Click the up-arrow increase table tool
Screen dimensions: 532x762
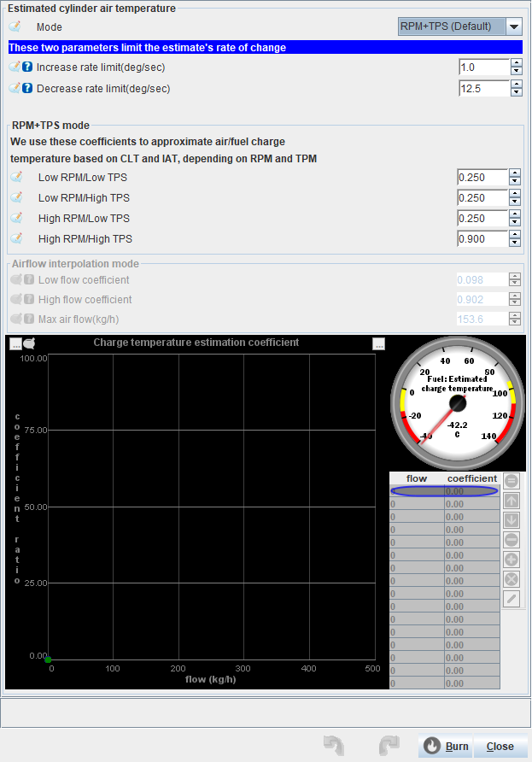point(512,501)
